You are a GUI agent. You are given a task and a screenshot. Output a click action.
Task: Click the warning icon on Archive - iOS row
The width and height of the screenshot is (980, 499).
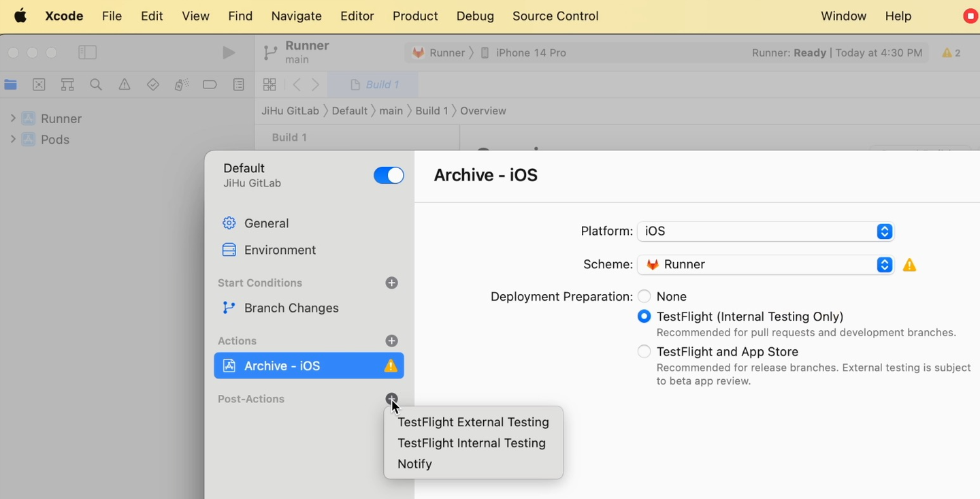click(391, 366)
